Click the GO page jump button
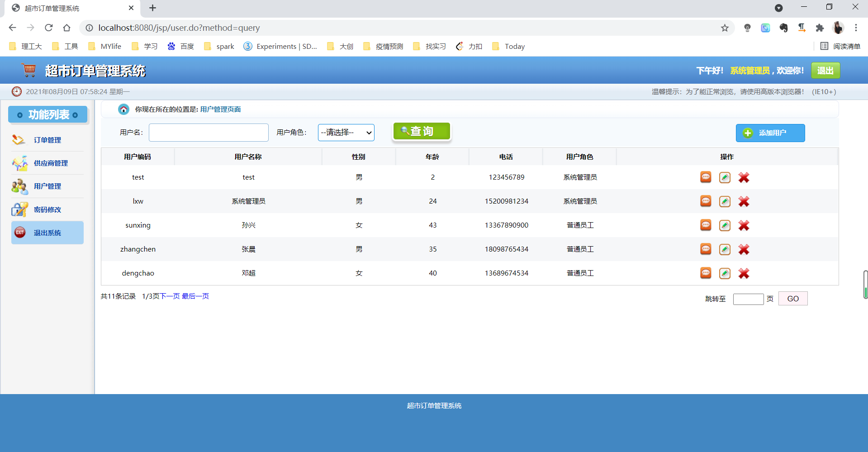Image resolution: width=868 pixels, height=452 pixels. point(793,299)
